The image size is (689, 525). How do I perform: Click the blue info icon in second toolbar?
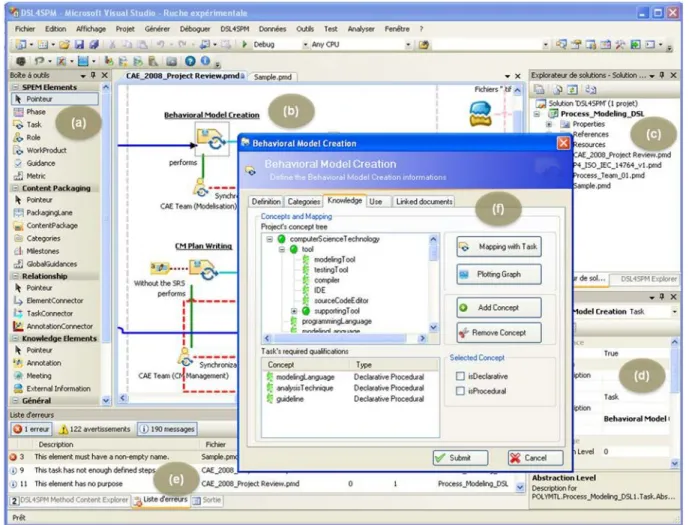point(205,61)
